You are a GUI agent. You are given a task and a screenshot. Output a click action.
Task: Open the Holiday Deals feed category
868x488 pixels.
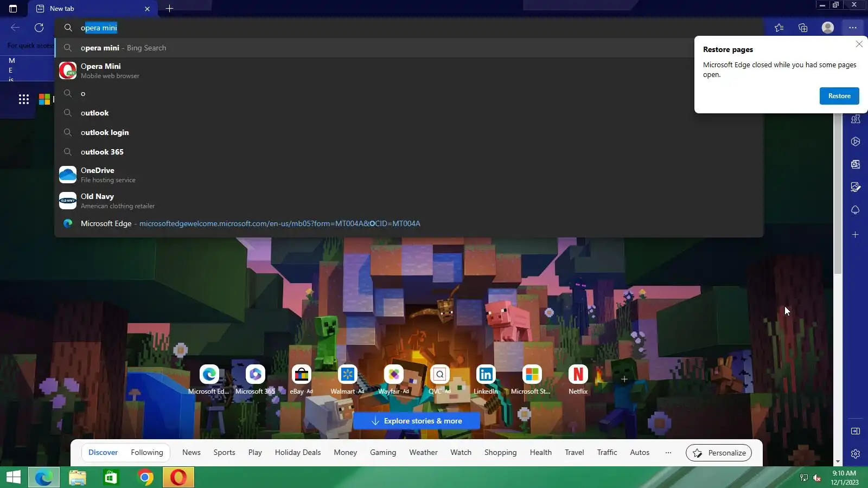click(x=298, y=453)
